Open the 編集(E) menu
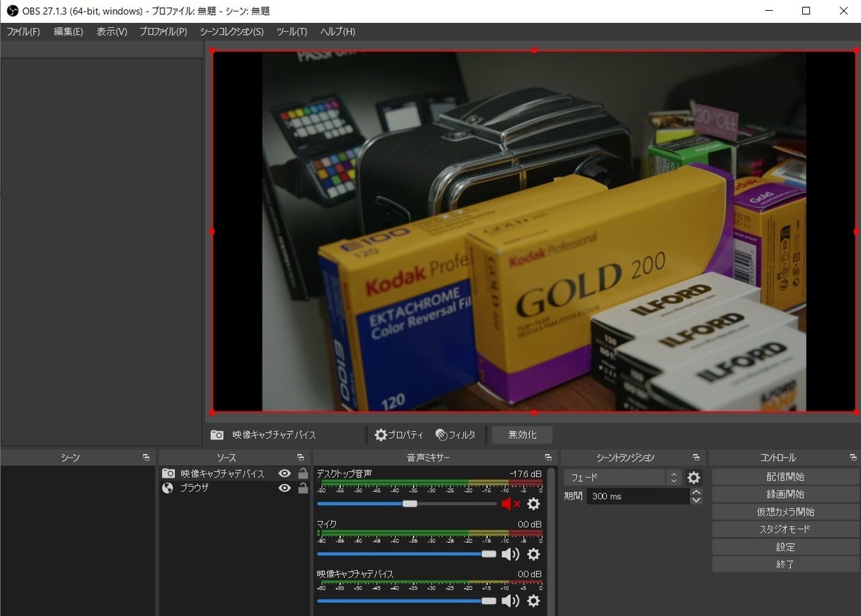The image size is (861, 616). coord(68,32)
